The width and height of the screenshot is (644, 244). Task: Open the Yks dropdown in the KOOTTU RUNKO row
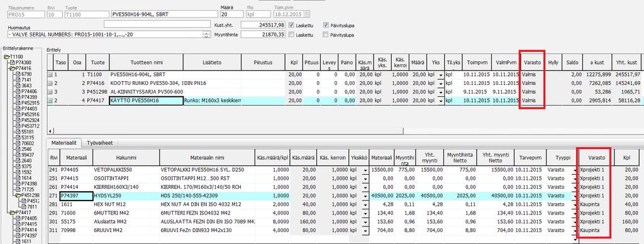pos(441,84)
